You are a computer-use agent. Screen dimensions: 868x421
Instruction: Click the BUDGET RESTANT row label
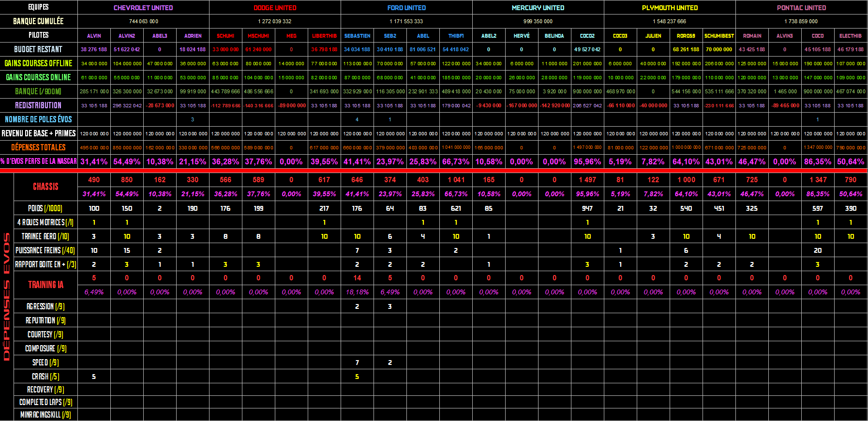38,49
